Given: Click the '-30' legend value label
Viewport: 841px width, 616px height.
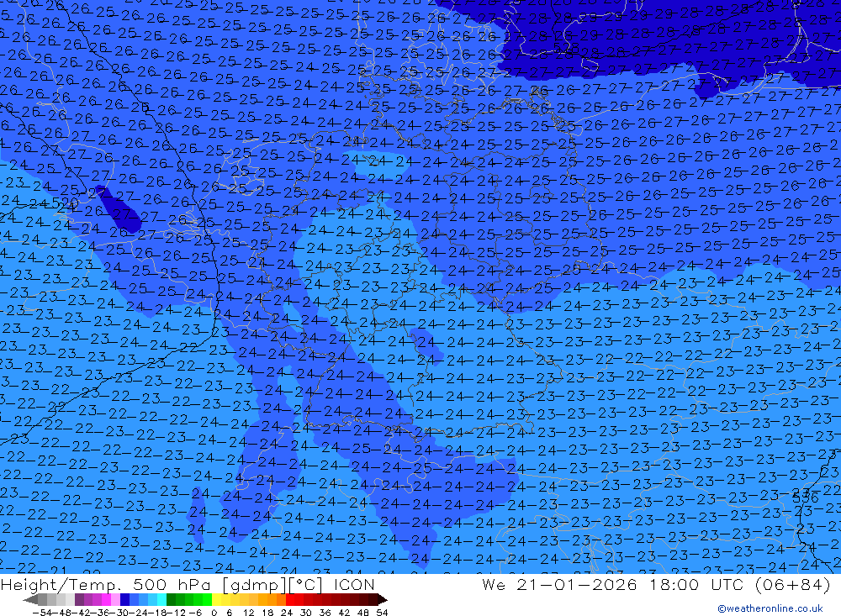Looking at the screenshot, I should pyautogui.click(x=119, y=613).
